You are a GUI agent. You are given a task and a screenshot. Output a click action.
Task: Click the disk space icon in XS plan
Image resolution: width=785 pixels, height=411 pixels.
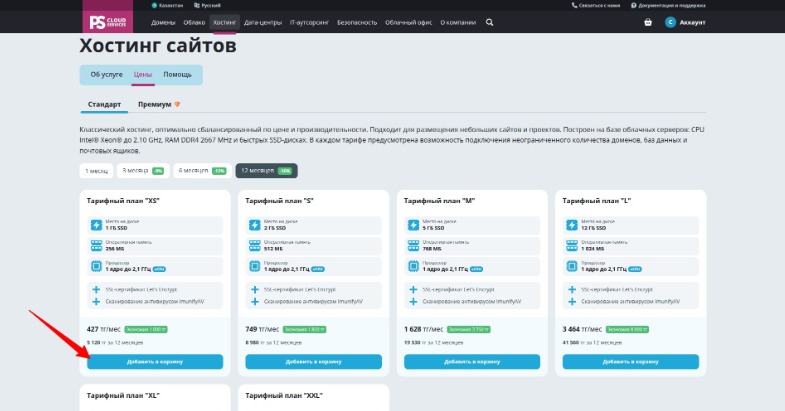tap(96, 225)
